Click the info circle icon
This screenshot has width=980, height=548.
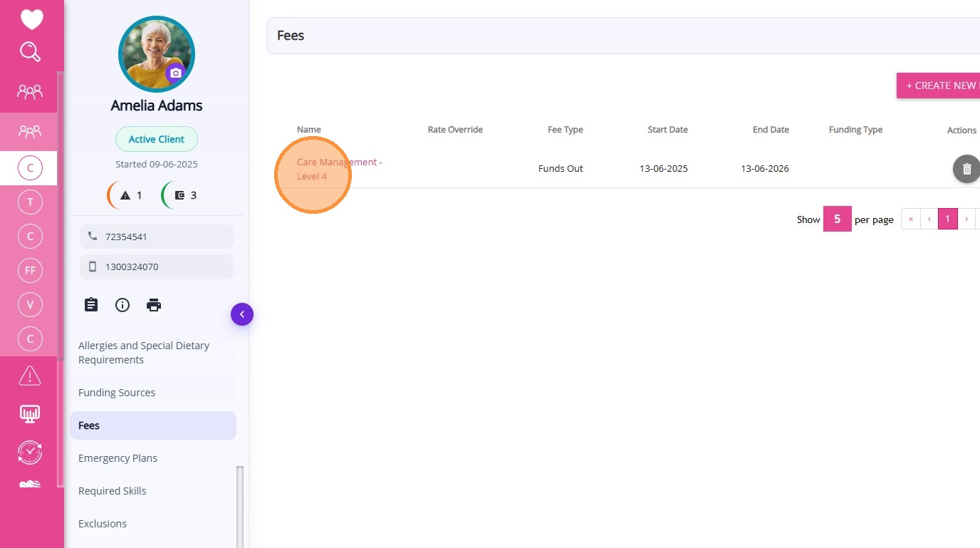[x=123, y=305]
